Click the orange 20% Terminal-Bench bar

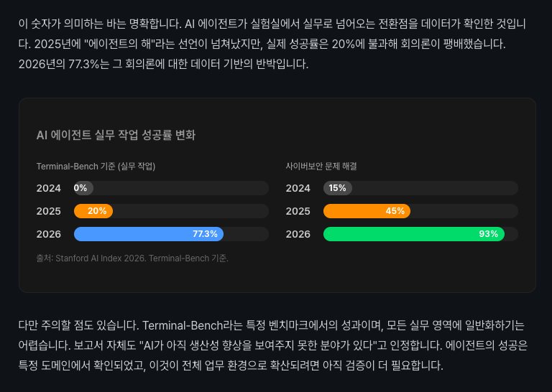[93, 211]
